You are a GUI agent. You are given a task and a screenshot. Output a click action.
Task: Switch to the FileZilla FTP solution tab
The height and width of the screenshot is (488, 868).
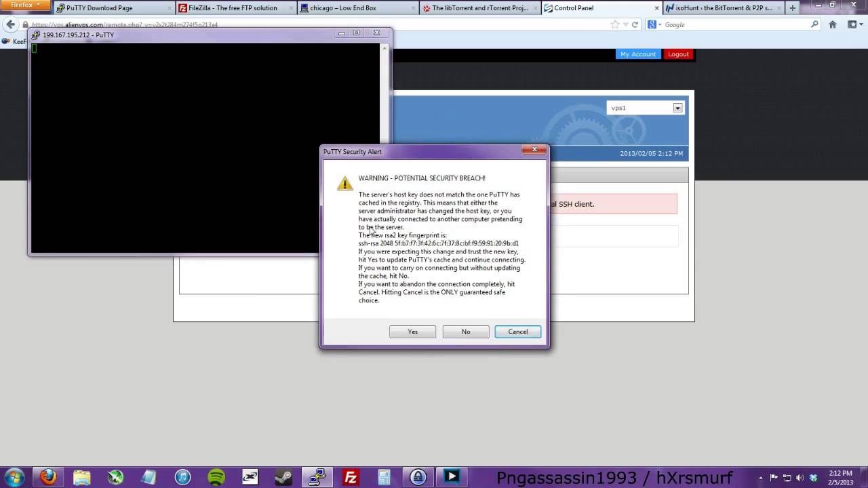(234, 8)
